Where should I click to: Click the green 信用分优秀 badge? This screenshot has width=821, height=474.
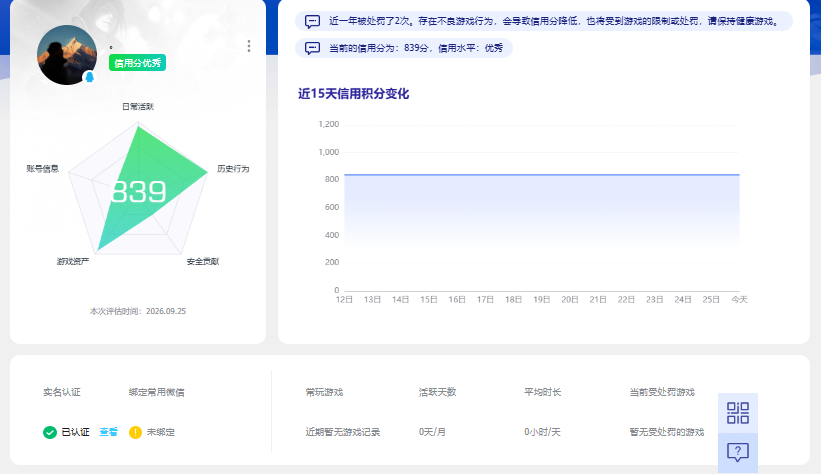tap(137, 63)
